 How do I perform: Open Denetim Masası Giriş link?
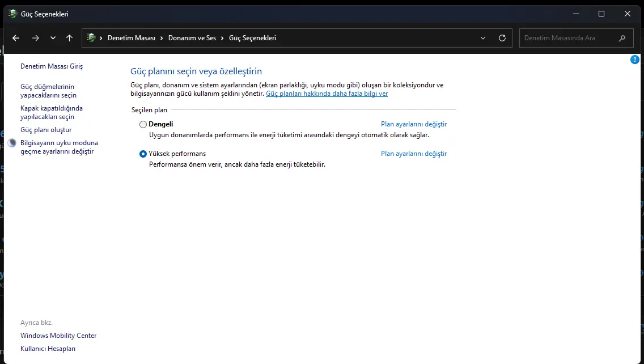pos(52,66)
